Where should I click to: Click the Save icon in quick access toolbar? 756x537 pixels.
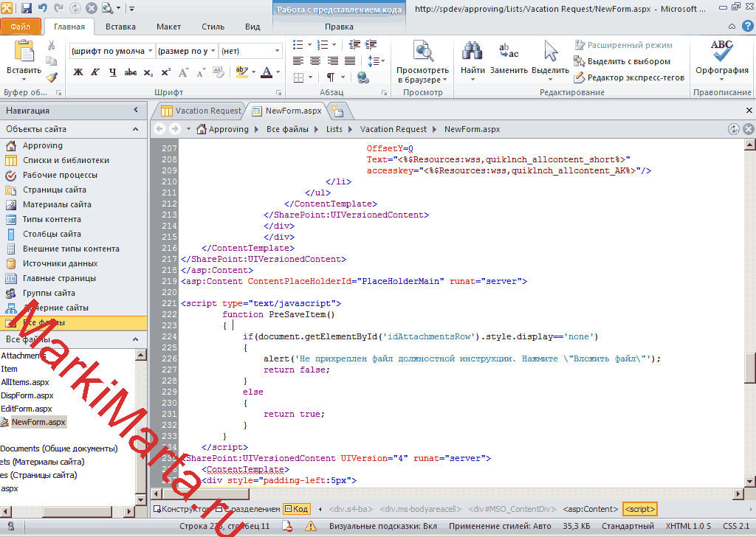pyautogui.click(x=27, y=8)
